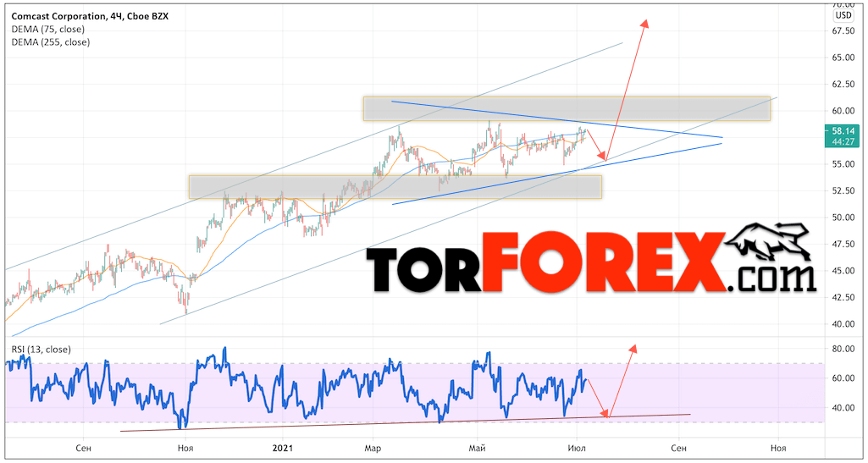Image resolution: width=868 pixels, height=463 pixels.
Task: Click the 60.00 label on RSI scale
Action: pyautogui.click(x=842, y=378)
